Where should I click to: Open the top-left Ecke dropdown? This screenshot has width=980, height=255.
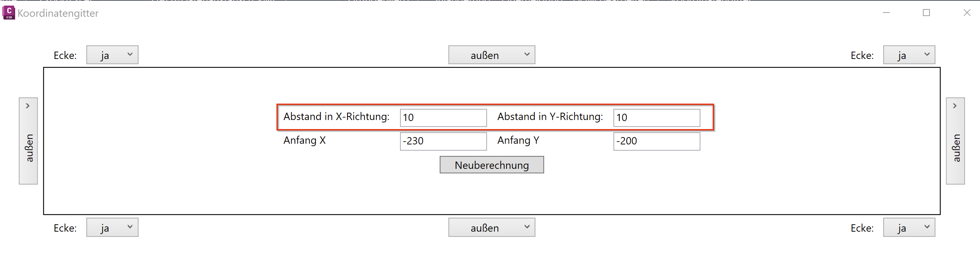[112, 55]
